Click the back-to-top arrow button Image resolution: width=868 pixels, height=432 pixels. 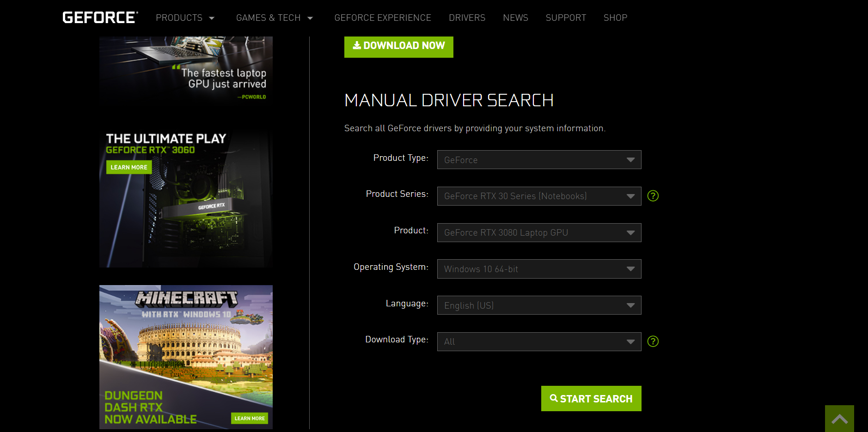(839, 419)
